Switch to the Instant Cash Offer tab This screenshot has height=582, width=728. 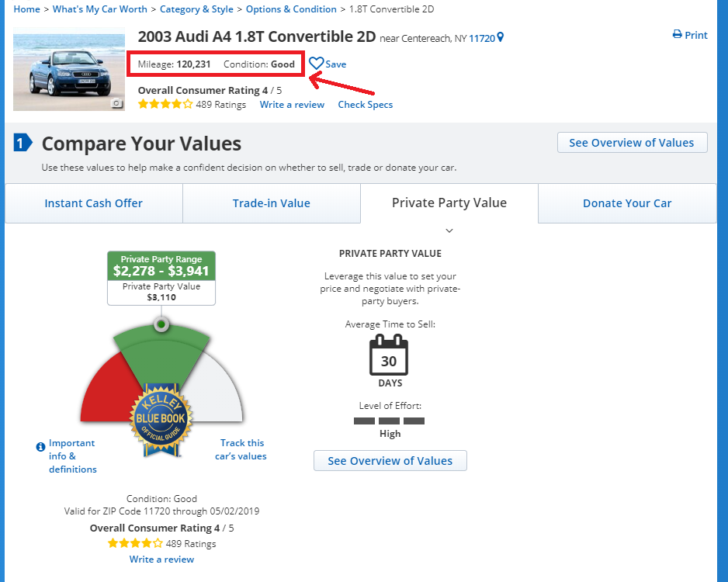[93, 203]
